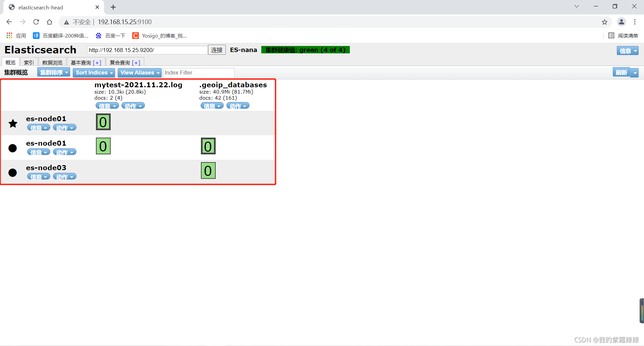The width and height of the screenshot is (644, 346).
Task: Open the Apps bookmark grid icon
Action: 9,36
